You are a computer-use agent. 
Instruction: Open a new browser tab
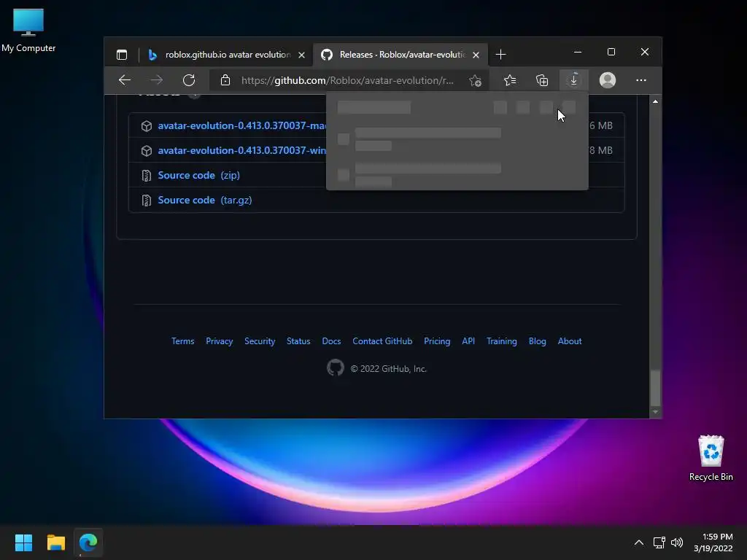(500, 55)
